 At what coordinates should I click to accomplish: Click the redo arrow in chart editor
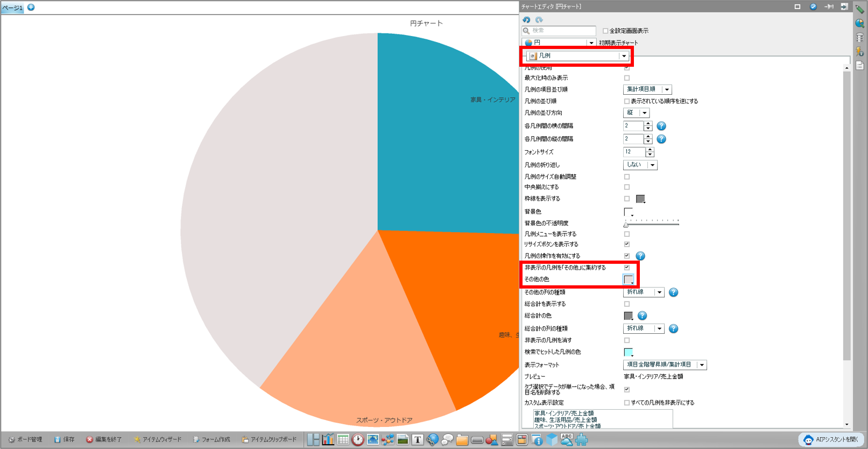click(x=539, y=20)
